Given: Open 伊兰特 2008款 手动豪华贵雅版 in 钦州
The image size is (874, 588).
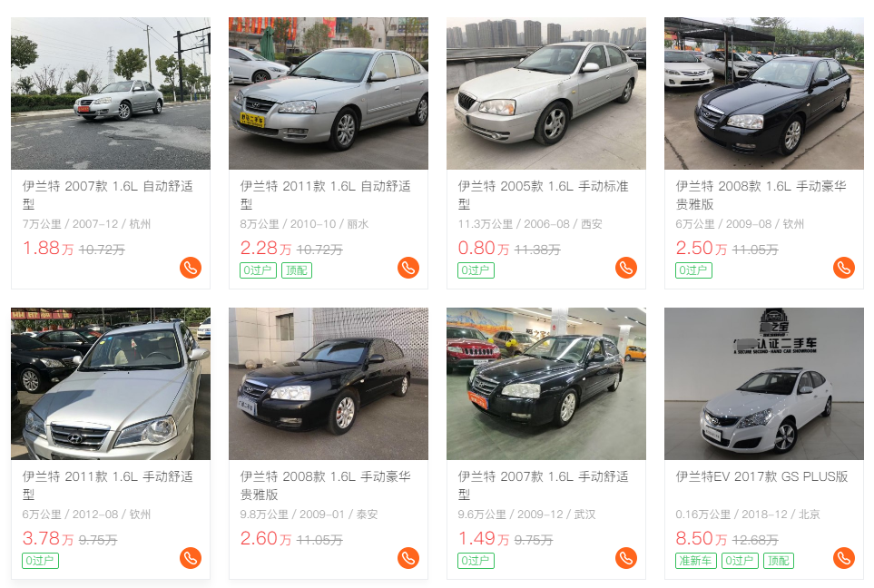Looking at the screenshot, I should tap(761, 195).
